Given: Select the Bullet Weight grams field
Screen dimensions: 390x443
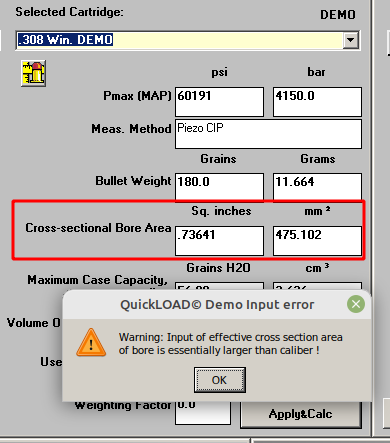Looking at the screenshot, I should click(317, 187).
